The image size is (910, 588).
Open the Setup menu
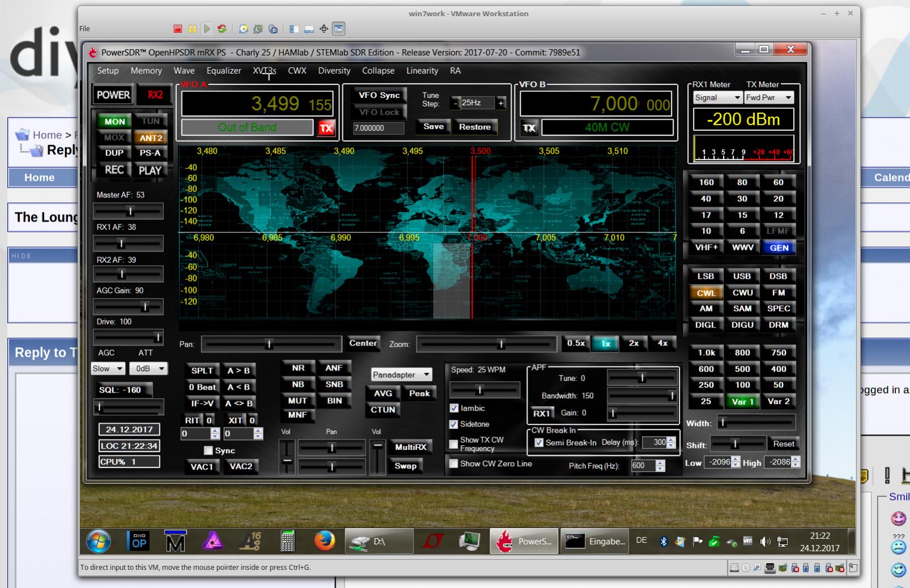click(x=108, y=71)
